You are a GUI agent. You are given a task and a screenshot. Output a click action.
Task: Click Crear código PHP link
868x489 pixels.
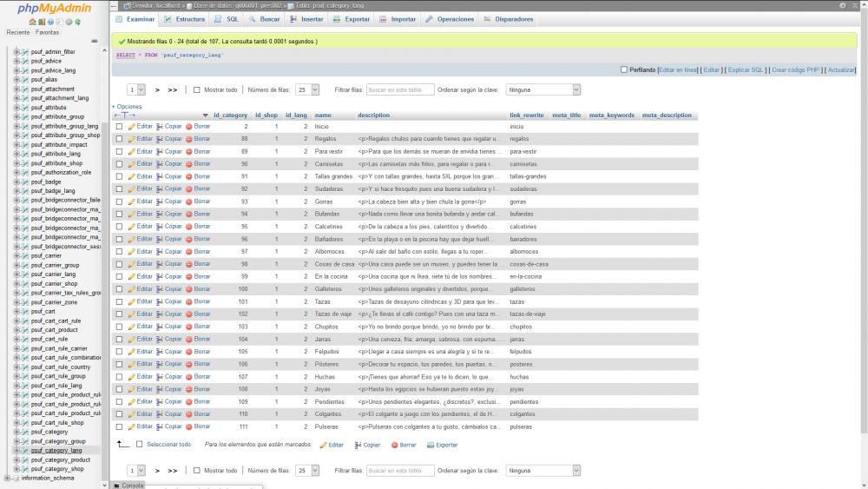(x=795, y=69)
